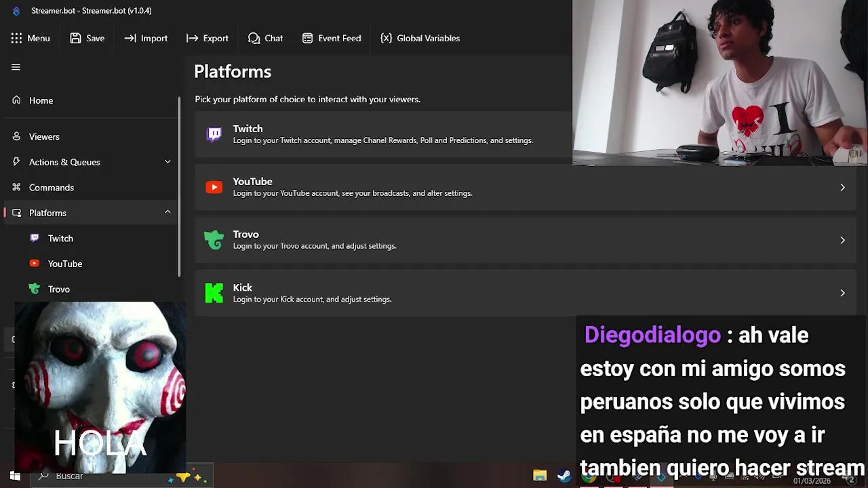This screenshot has width=868, height=488.
Task: Click chevron arrow on YouTube row
Action: click(842, 187)
